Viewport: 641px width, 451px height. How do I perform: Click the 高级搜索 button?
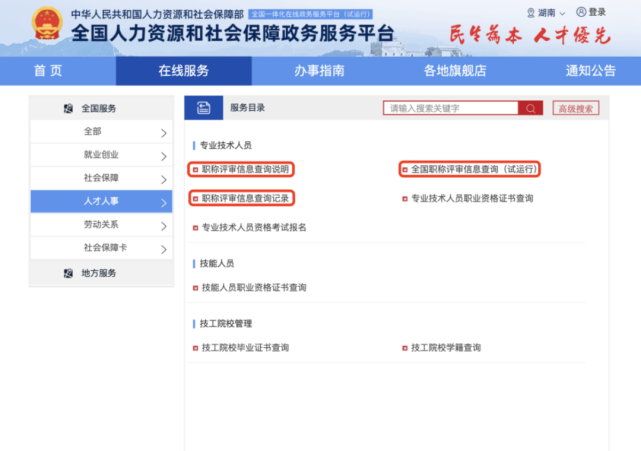click(x=575, y=108)
